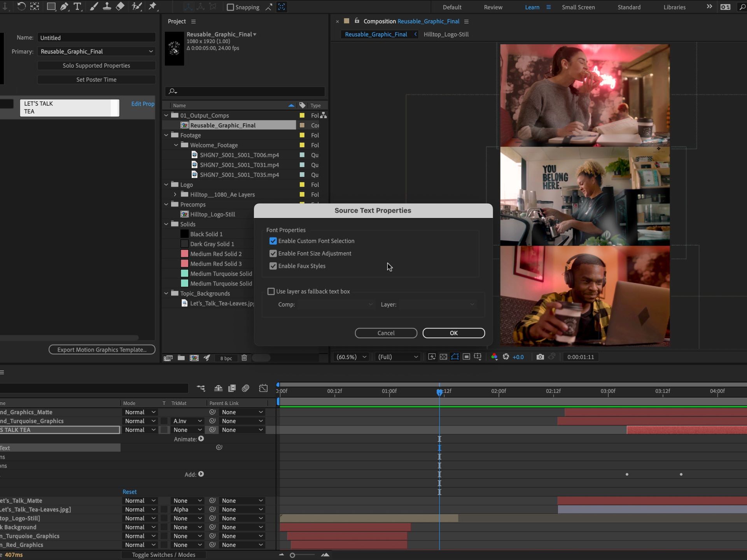Take a snapshot with camera icon
The width and height of the screenshot is (747, 560).
[540, 357]
